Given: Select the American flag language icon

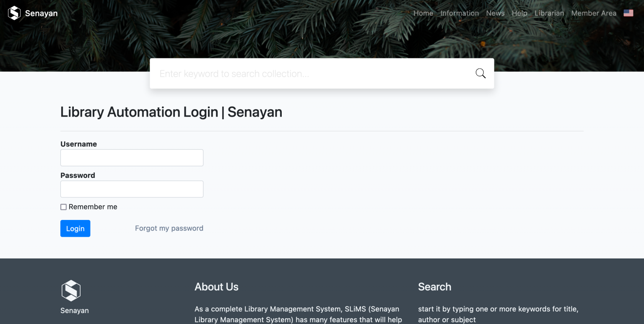Looking at the screenshot, I should coord(628,13).
